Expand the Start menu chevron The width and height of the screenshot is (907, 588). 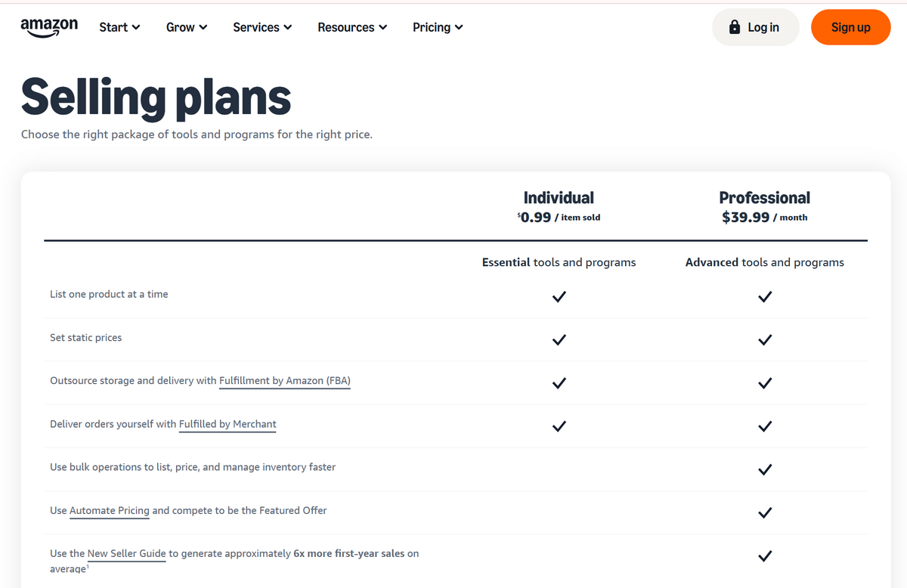[x=136, y=28]
